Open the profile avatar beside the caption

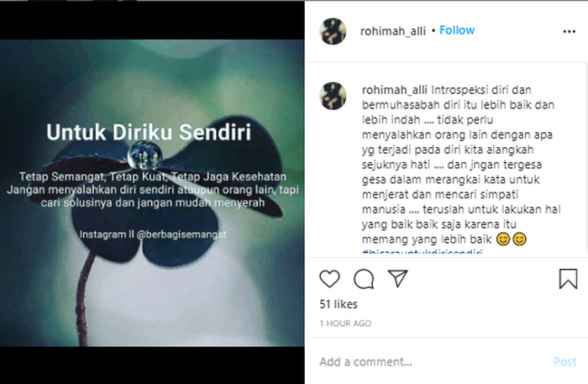[333, 96]
